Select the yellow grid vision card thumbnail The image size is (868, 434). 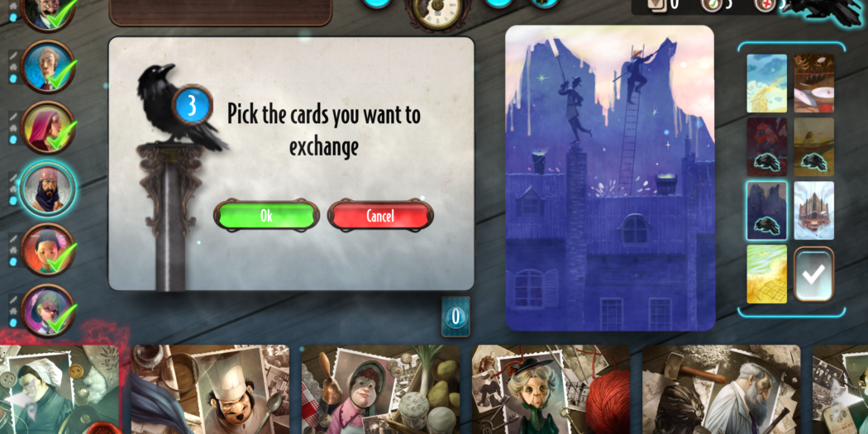coord(766,274)
